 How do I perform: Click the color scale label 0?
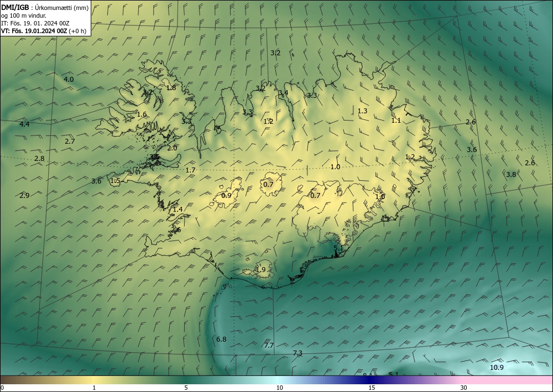[x=2, y=388]
